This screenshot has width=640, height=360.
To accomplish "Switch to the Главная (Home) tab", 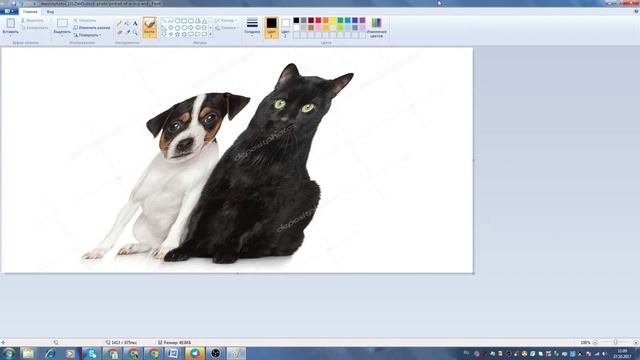I will point(30,12).
